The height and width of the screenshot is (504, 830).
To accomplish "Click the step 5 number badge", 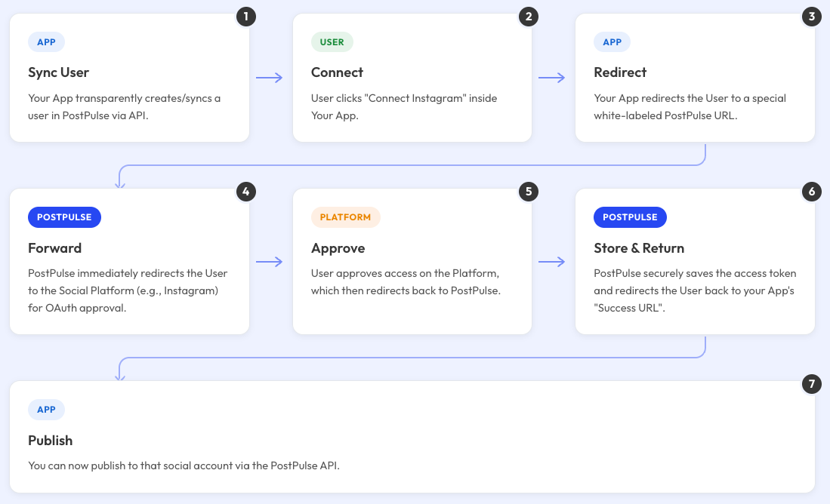I will [x=527, y=192].
